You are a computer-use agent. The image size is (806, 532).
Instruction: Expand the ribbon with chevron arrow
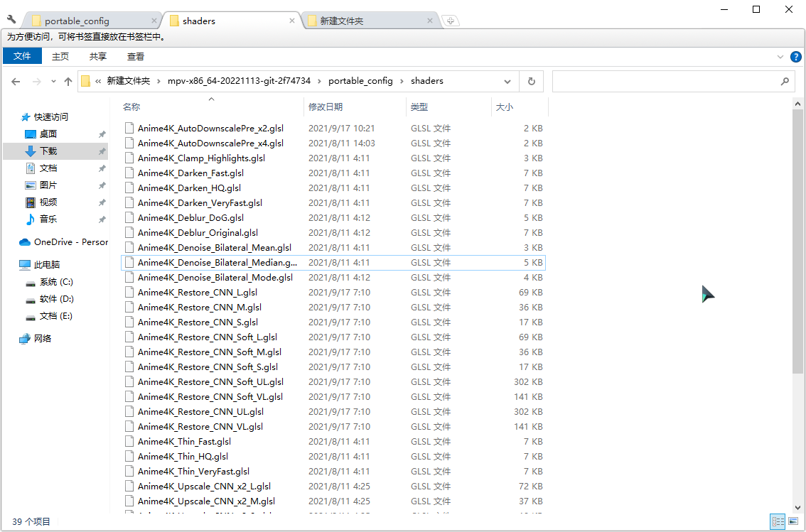click(780, 57)
